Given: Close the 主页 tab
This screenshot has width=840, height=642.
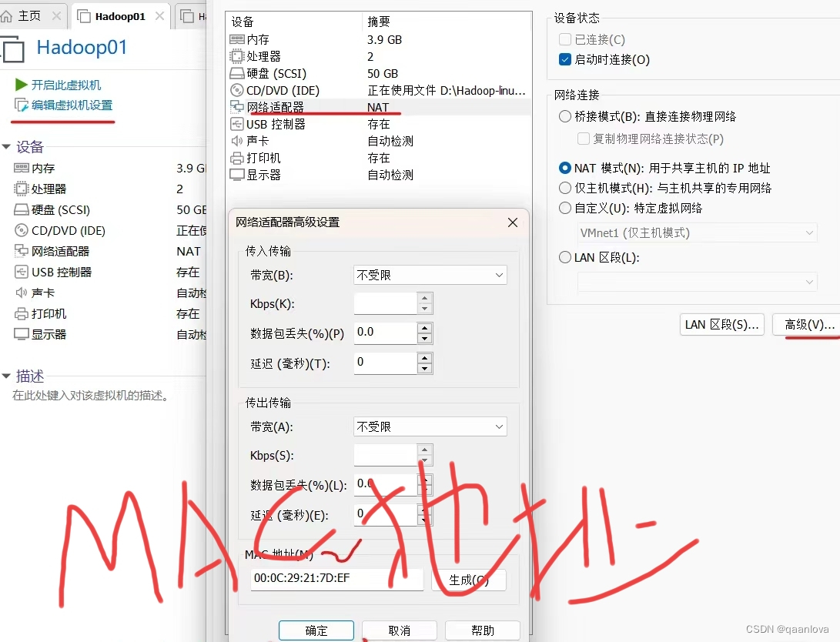Looking at the screenshot, I should (x=56, y=16).
